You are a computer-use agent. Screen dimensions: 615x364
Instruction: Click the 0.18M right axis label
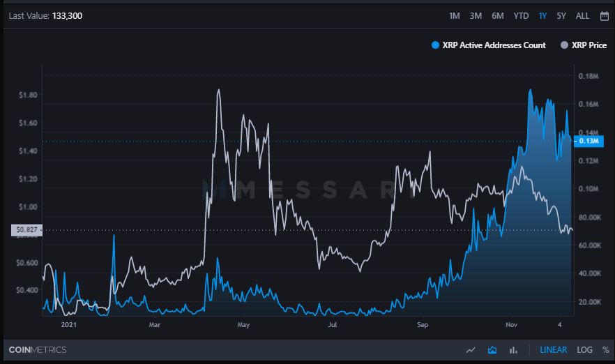tap(589, 76)
